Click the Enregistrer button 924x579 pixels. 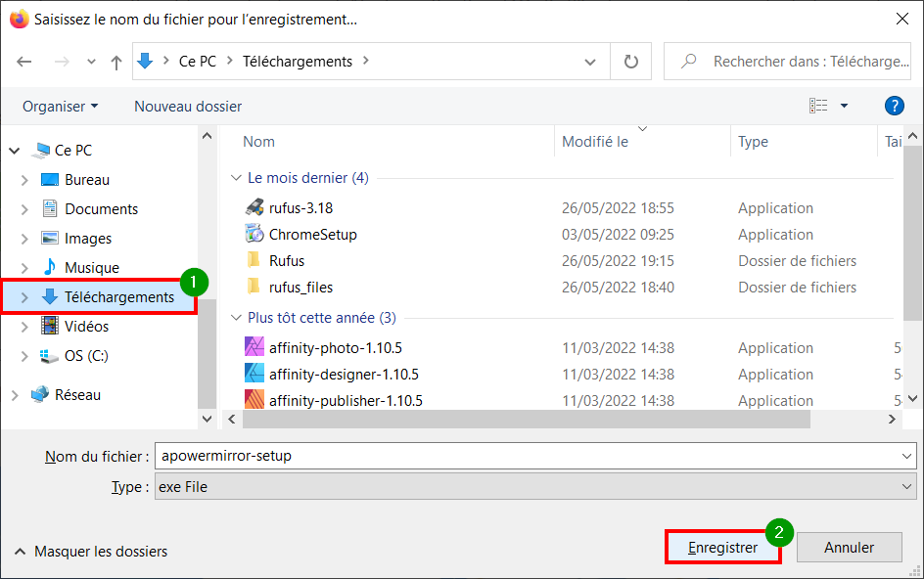point(723,548)
